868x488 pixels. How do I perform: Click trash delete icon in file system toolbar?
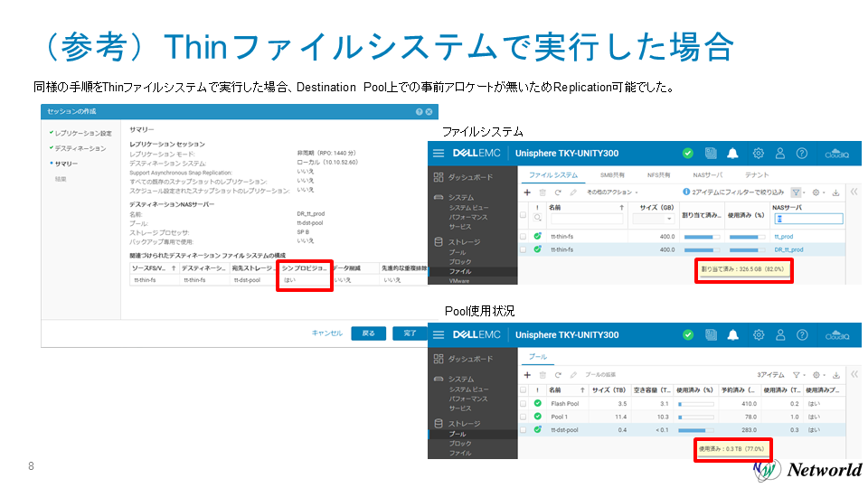tap(542, 192)
